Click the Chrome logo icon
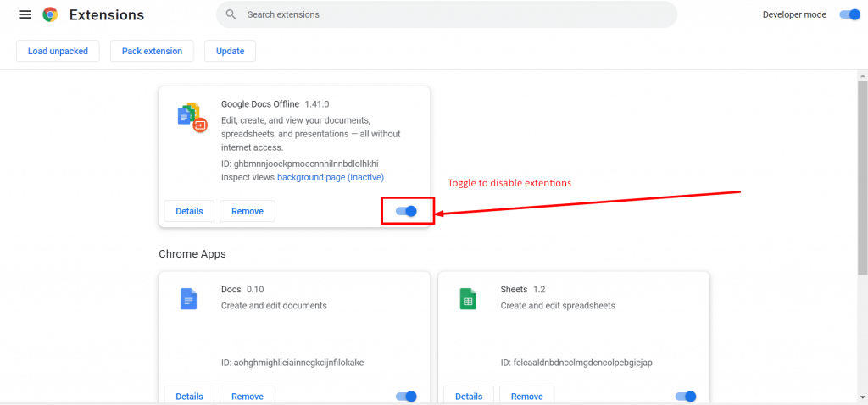 click(50, 15)
